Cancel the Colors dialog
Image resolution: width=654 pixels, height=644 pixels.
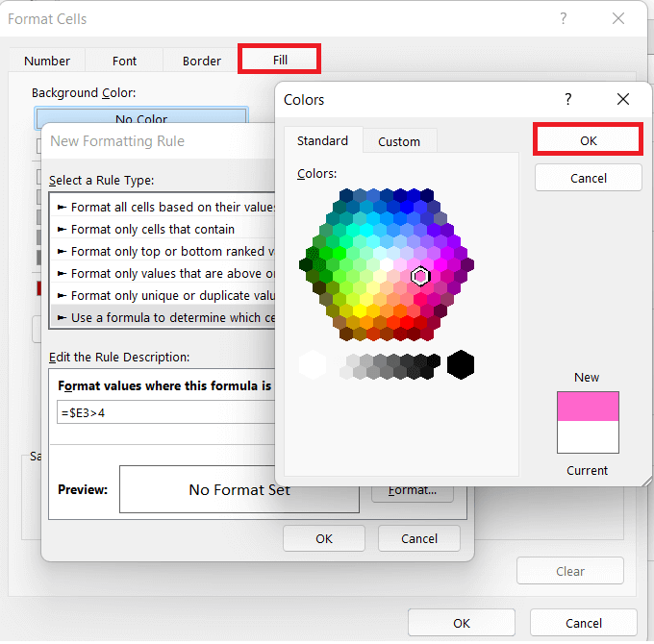point(588,178)
